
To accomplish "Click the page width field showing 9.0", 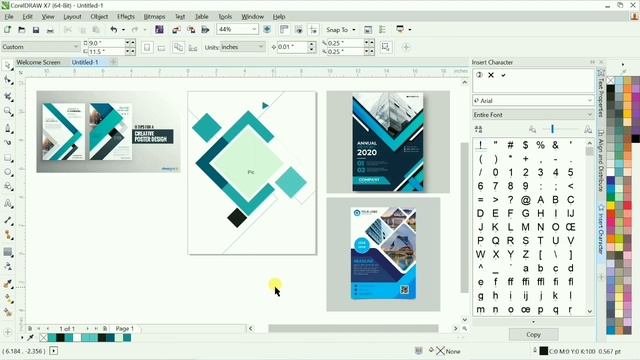I will [106, 43].
